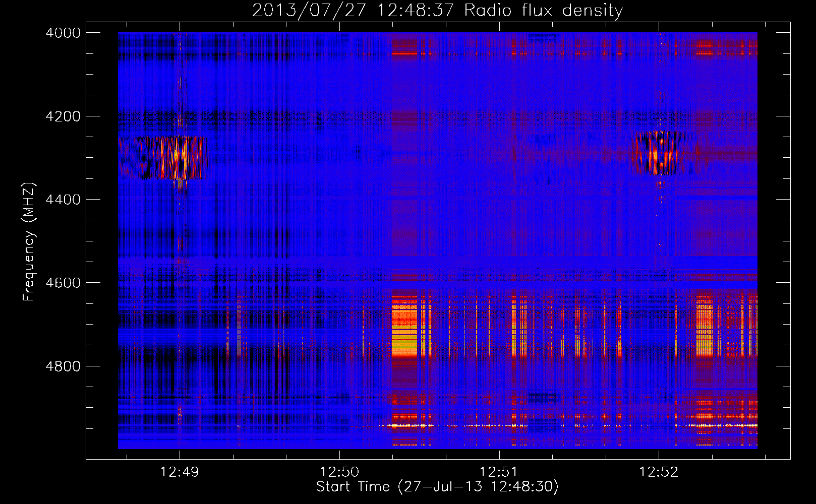Image resolution: width=816 pixels, height=504 pixels.
Task: Select the 4000 frequency axis label
Action: 63,33
